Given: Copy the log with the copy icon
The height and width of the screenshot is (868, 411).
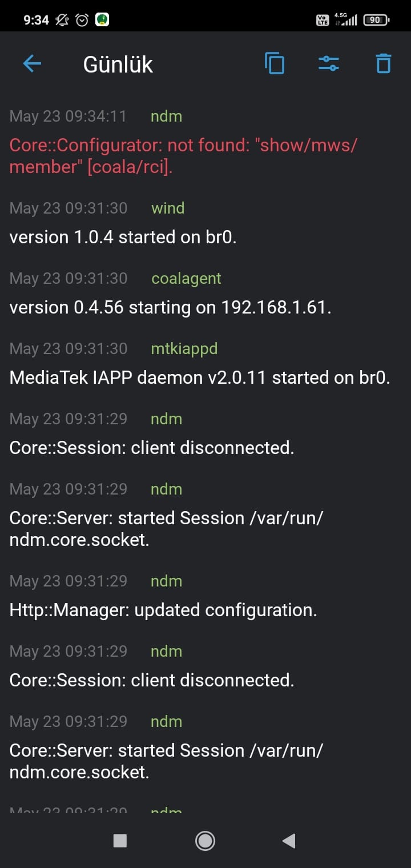Looking at the screenshot, I should [x=275, y=63].
